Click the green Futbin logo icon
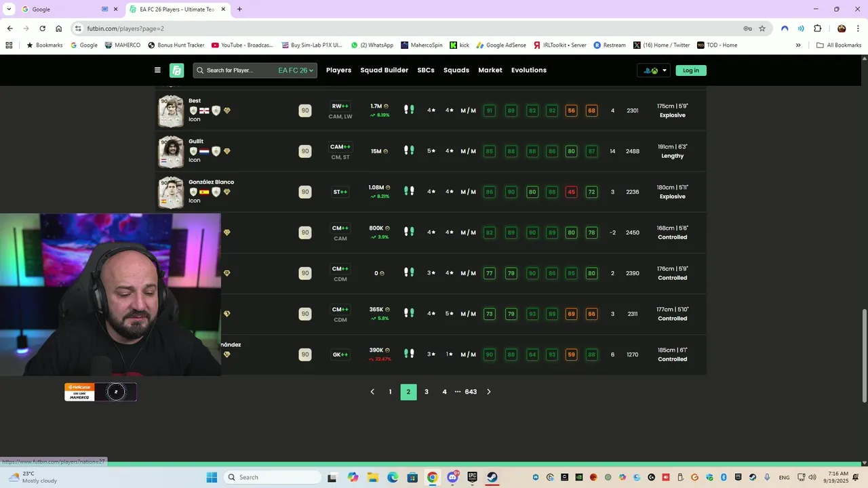This screenshot has height=488, width=868. 176,70
